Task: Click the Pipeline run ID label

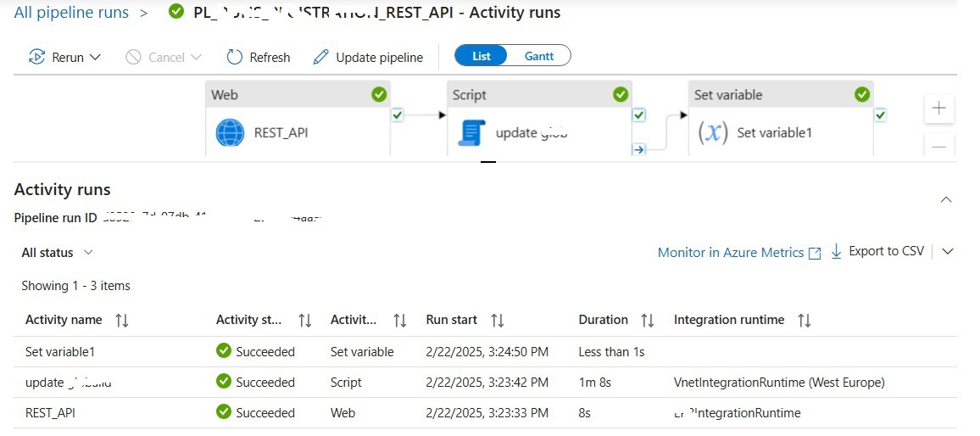Action: point(56,218)
